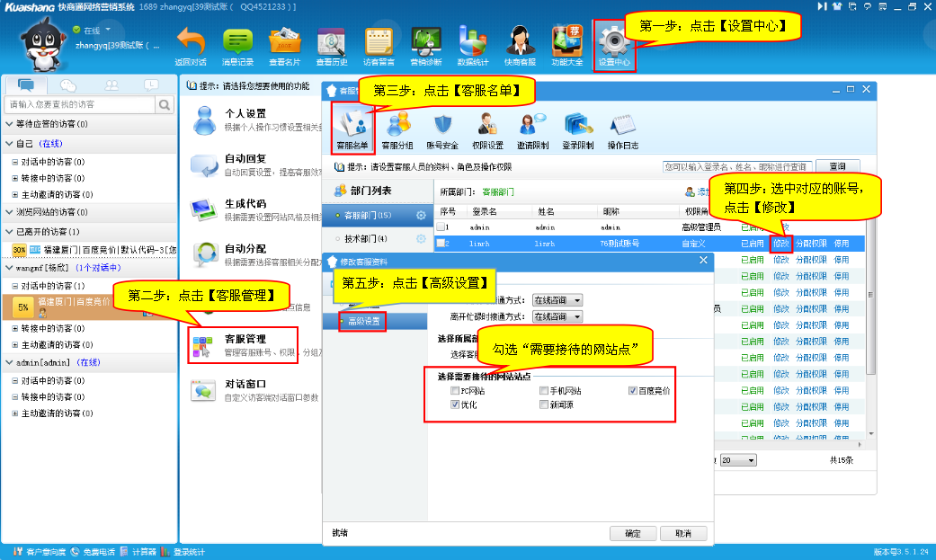Open the page size dropdown showing 20
936x560 pixels.
738,459
